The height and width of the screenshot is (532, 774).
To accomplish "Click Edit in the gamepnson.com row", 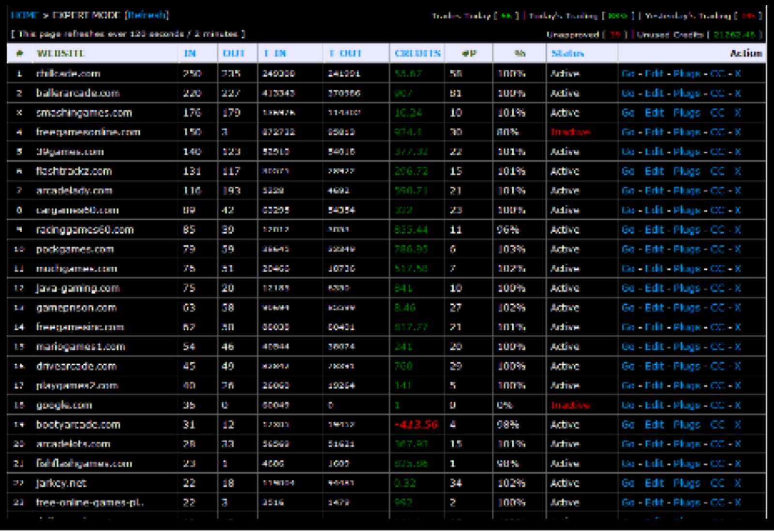I will [x=654, y=308].
